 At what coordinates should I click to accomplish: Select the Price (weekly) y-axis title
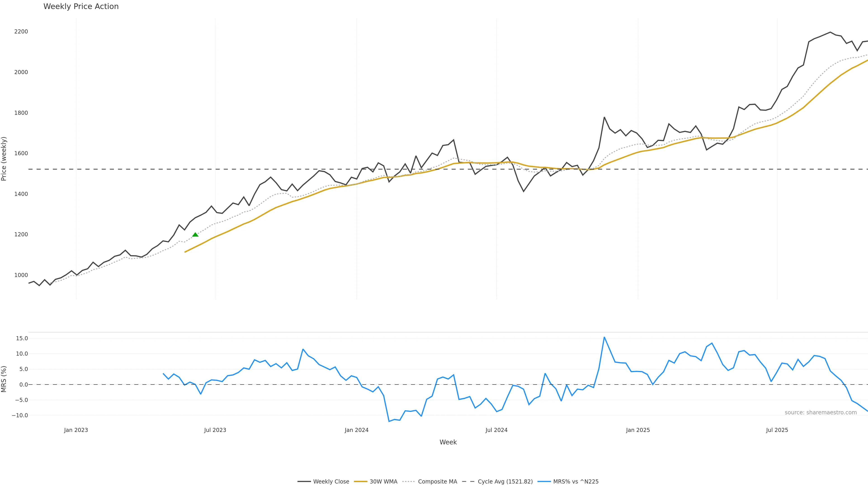click(4, 159)
